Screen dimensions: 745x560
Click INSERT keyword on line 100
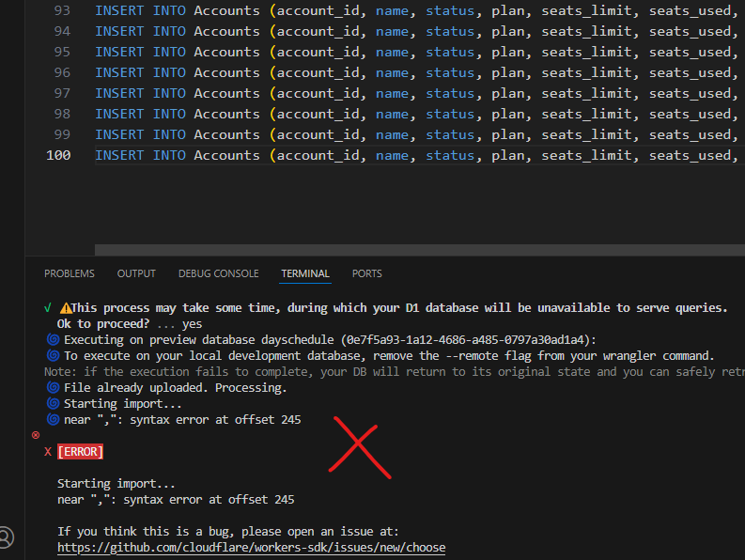tap(119, 155)
